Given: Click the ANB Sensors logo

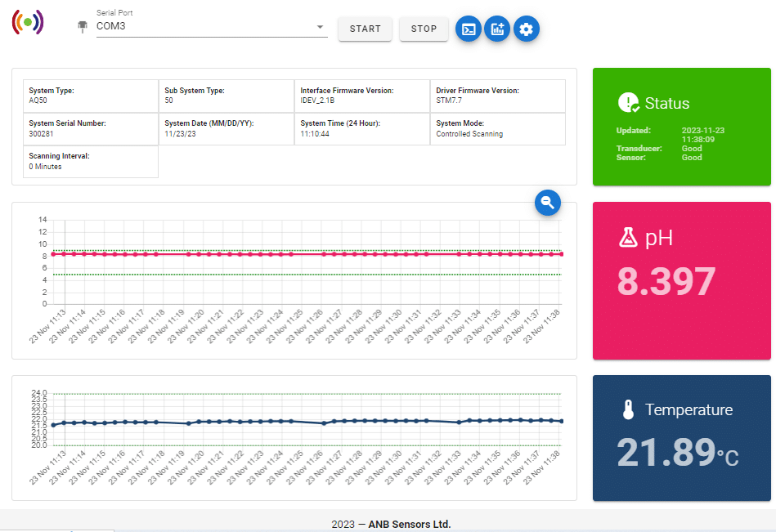Looking at the screenshot, I should click(x=28, y=22).
